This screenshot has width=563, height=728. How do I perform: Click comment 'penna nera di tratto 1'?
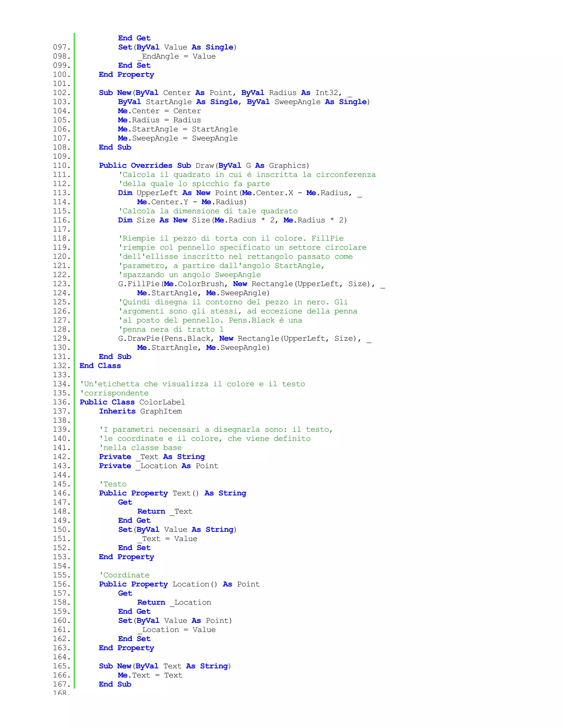[x=172, y=329]
